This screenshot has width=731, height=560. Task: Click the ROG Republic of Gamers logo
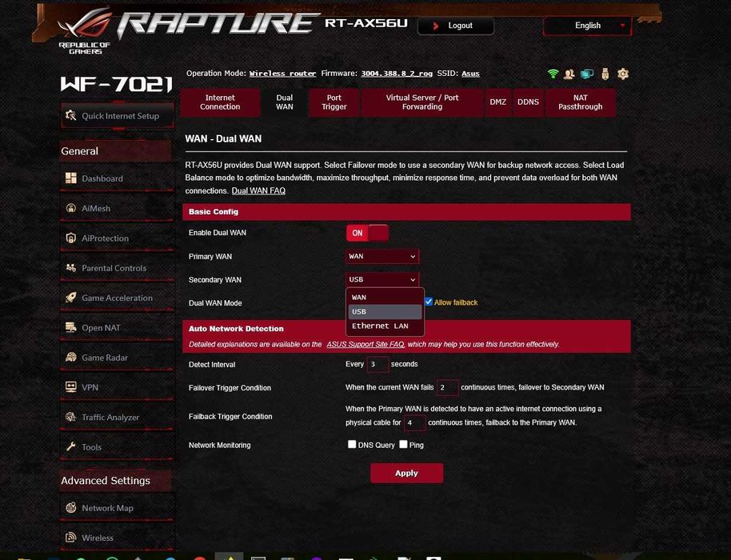point(85,32)
